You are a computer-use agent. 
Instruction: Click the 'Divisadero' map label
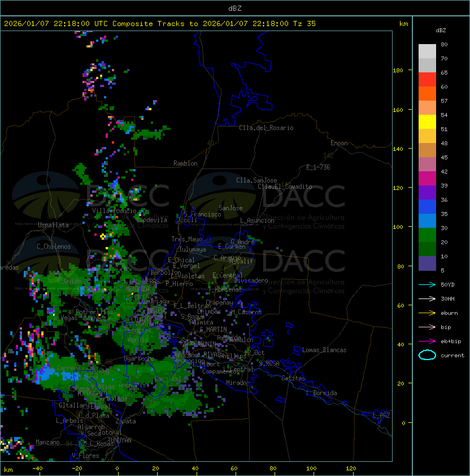pos(251,280)
